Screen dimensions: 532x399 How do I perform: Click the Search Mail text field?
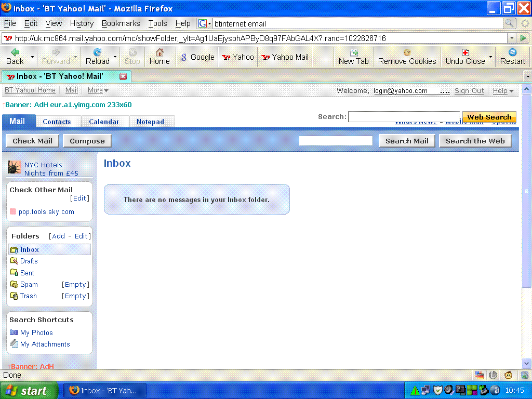pos(336,141)
